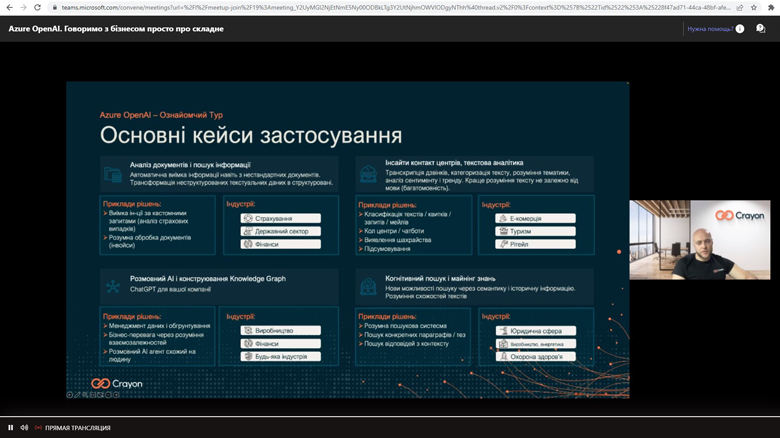Mute the stream with the speaker icon

click(24, 428)
